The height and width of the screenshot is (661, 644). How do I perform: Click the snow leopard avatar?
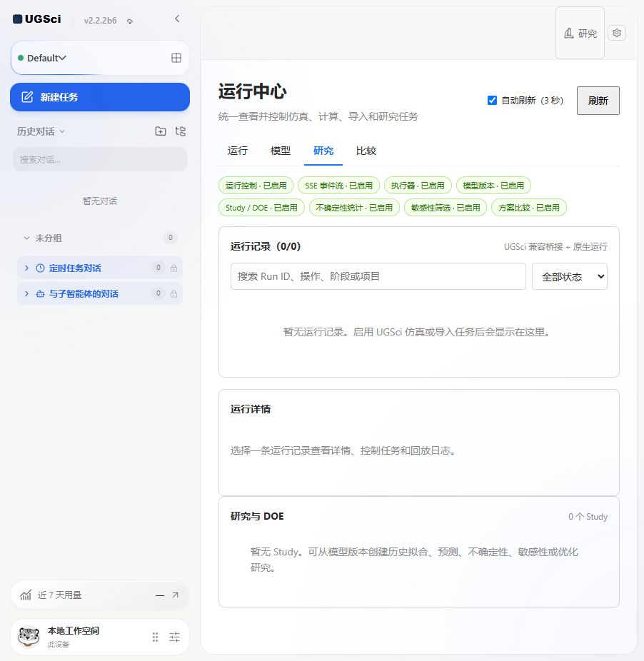point(29,637)
